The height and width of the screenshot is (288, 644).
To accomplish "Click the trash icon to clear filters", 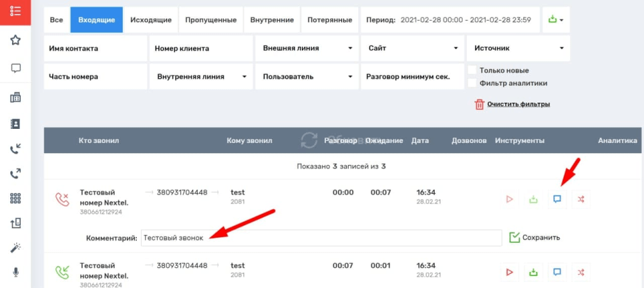I will [479, 104].
